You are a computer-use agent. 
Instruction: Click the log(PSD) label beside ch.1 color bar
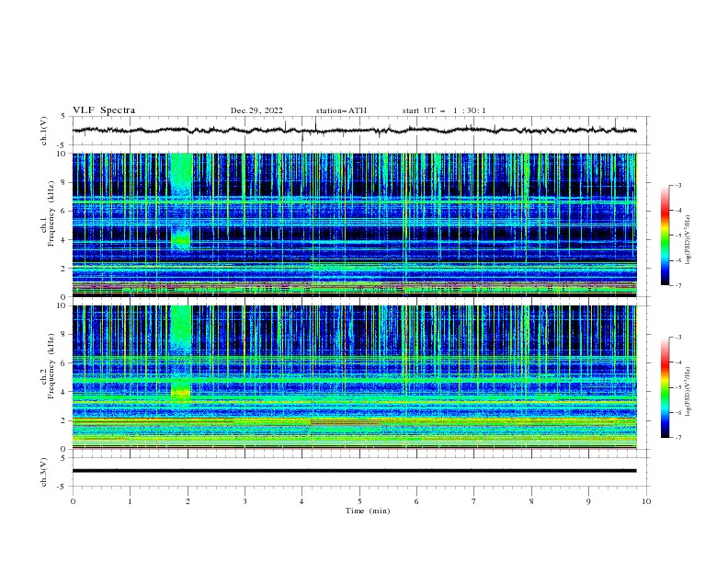pos(688,240)
